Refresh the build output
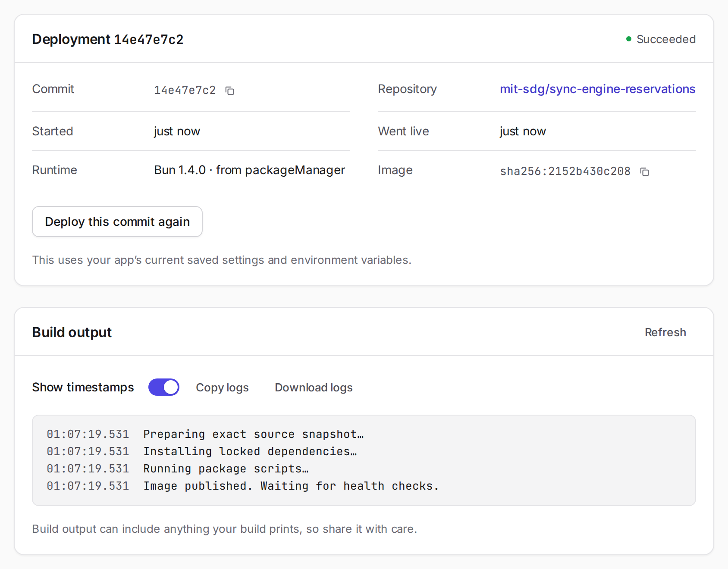Screen dimensions: 728x569 [665, 332]
